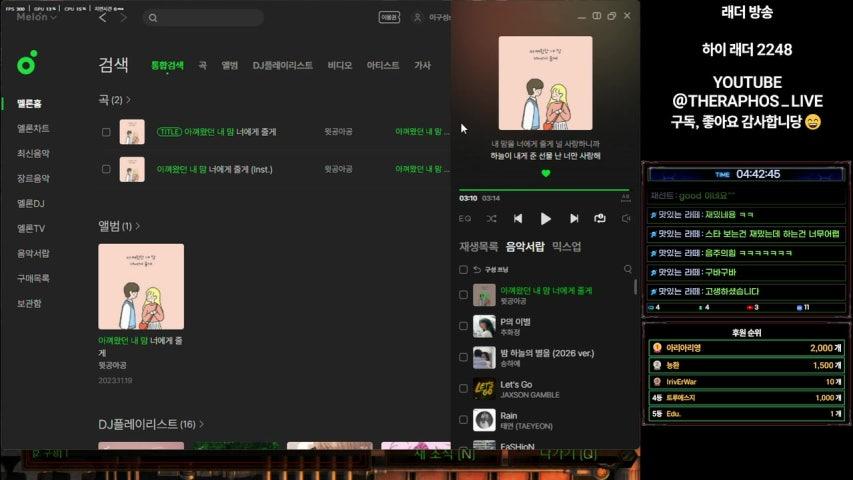This screenshot has width=853, height=480.
Task: Switch player to 믹스업 tab
Action: (x=566, y=247)
